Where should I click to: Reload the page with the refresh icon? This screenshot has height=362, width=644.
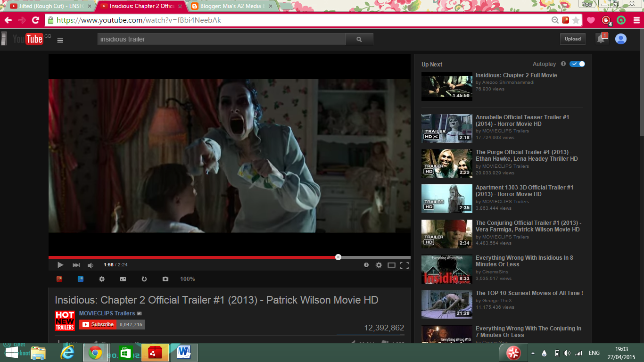coord(35,20)
